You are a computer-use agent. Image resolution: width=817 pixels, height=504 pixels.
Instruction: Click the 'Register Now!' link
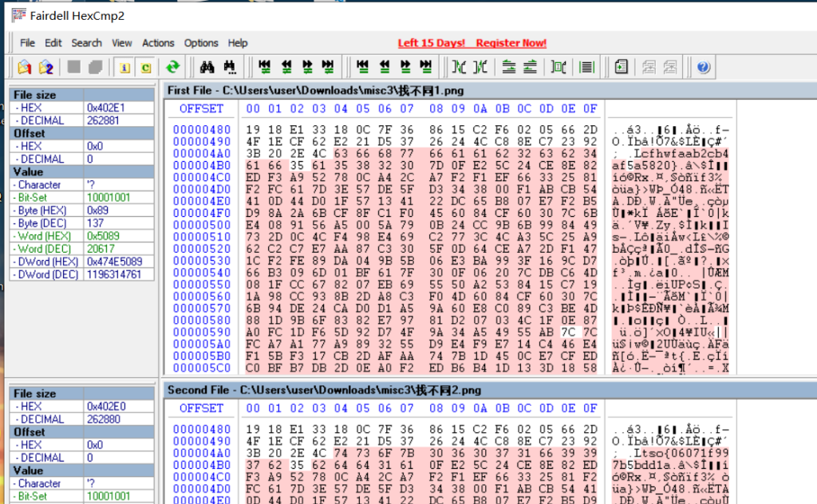click(511, 43)
